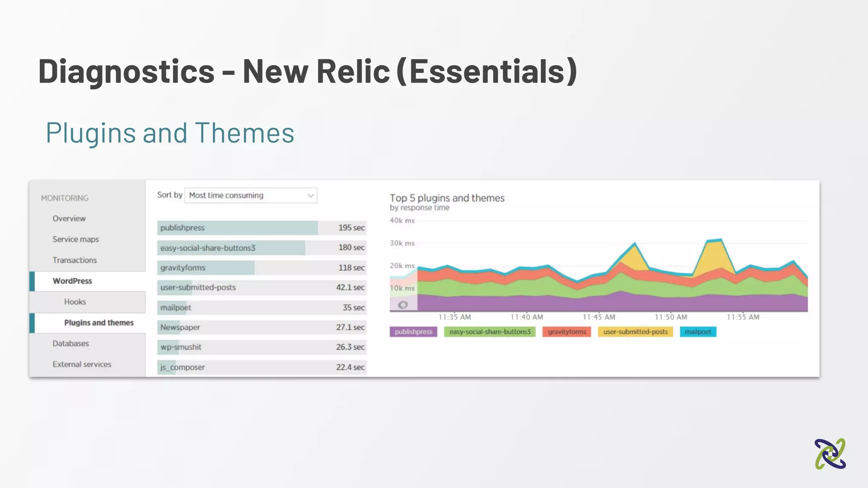Select the easy-social-share-buttons3 plugin row
The image size is (868, 488).
[262, 248]
